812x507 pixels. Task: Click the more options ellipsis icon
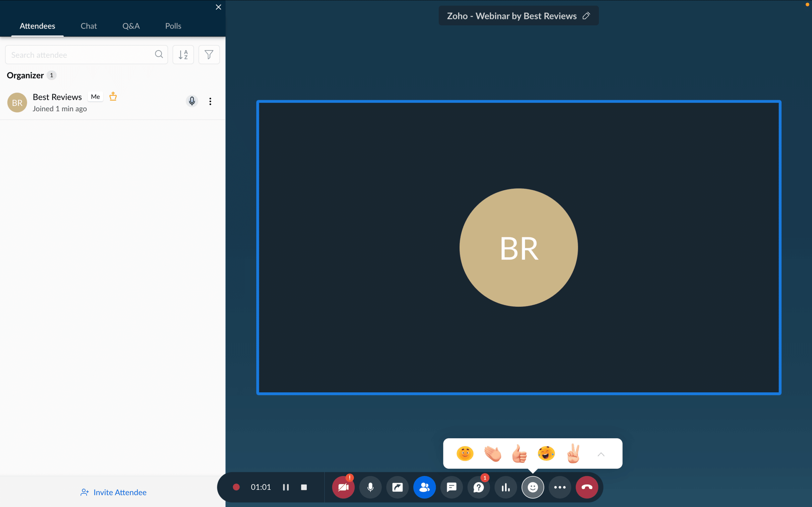[559, 487]
